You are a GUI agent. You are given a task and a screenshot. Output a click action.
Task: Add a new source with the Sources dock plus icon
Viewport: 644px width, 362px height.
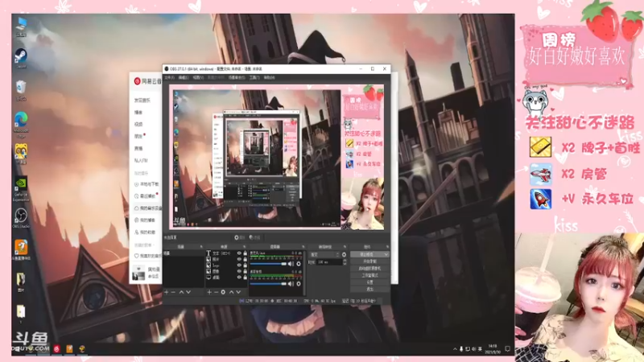[209, 292]
